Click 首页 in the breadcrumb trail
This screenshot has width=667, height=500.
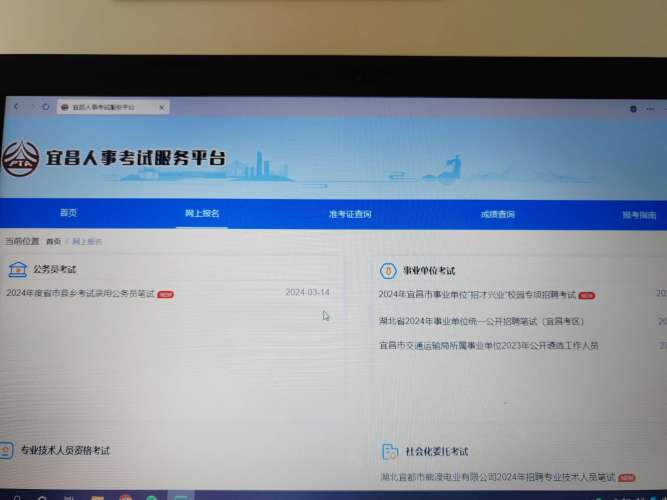pos(53,242)
